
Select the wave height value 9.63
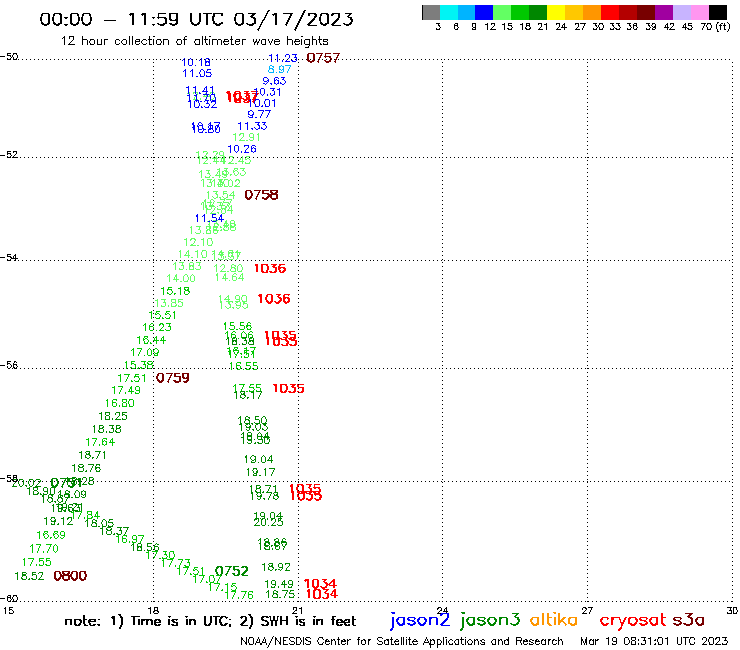[274, 81]
